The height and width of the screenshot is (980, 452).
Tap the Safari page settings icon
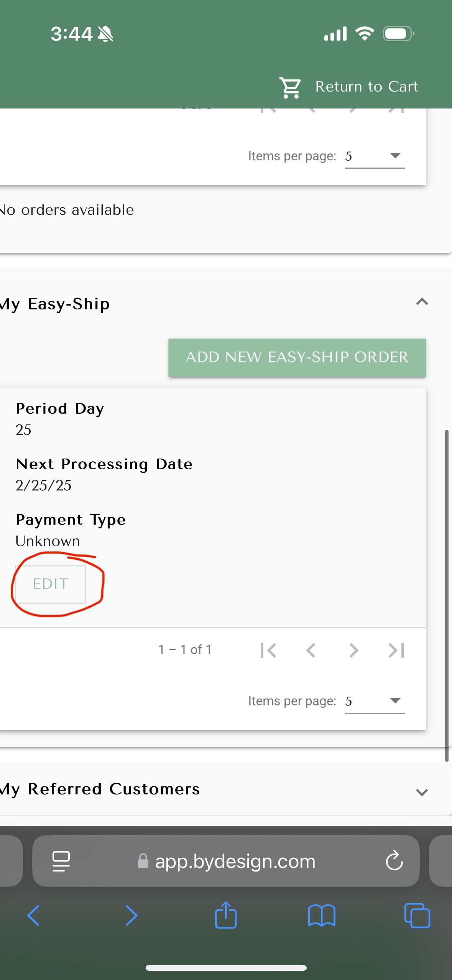click(61, 862)
